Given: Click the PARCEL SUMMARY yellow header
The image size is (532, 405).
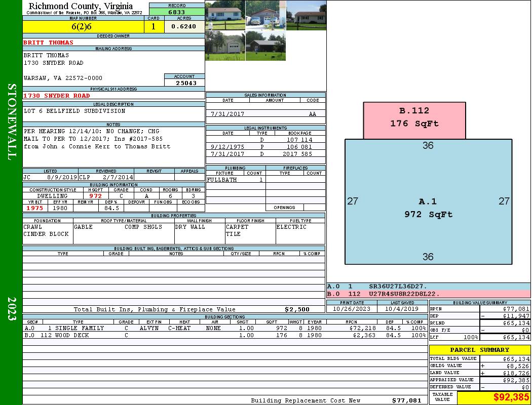Looking at the screenshot, I should tap(480, 350).
